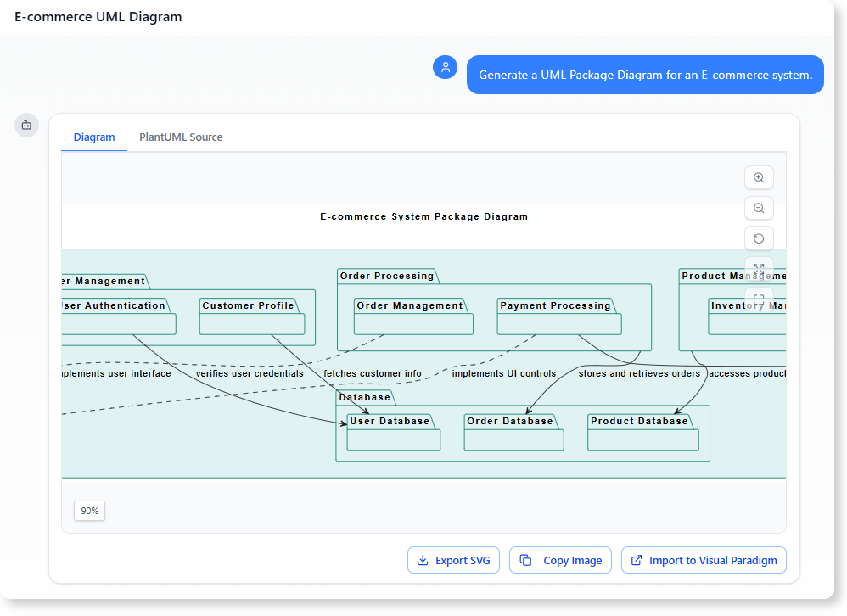Screen dimensions: 847x616
Task: Click the Export SVG button
Action: click(453, 560)
